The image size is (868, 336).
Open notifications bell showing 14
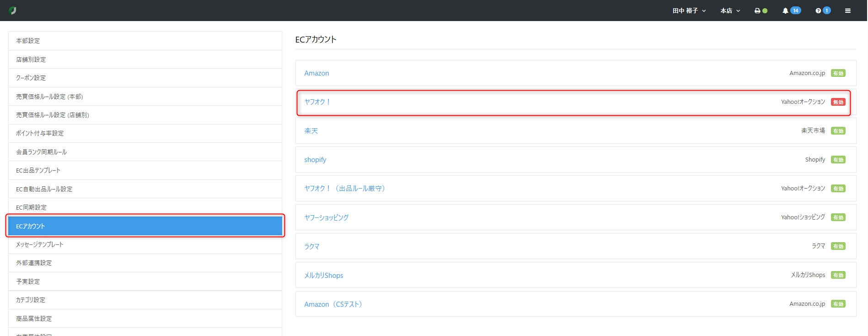(x=791, y=11)
